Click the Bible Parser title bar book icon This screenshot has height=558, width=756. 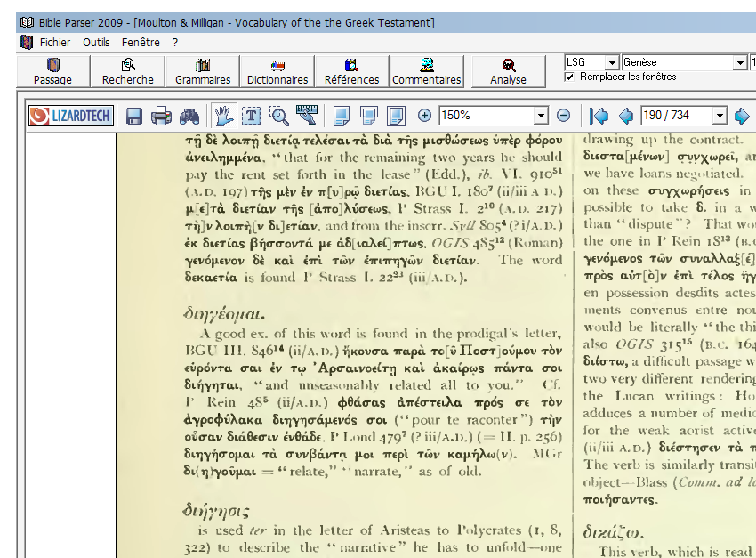point(27,22)
